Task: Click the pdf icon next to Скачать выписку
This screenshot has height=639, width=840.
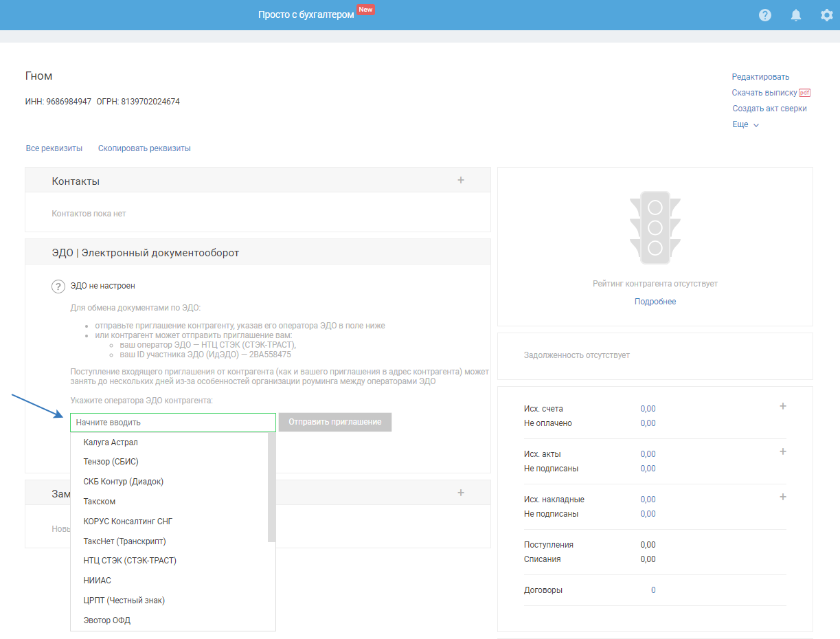Action: click(x=805, y=93)
